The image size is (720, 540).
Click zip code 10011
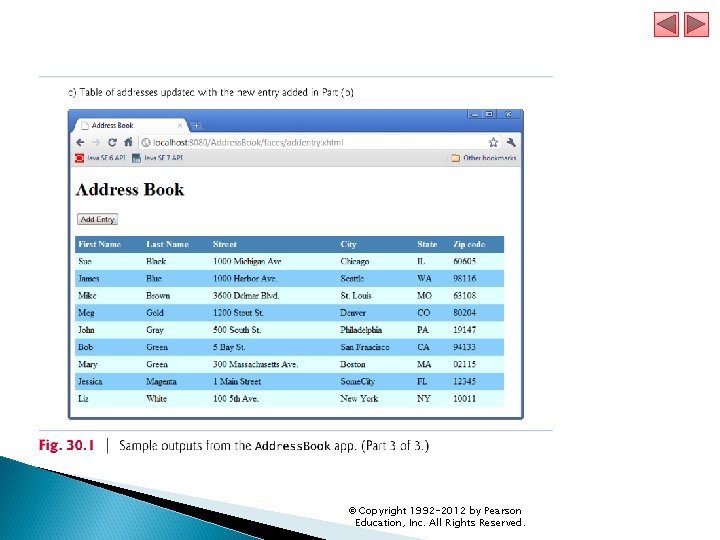(x=464, y=399)
